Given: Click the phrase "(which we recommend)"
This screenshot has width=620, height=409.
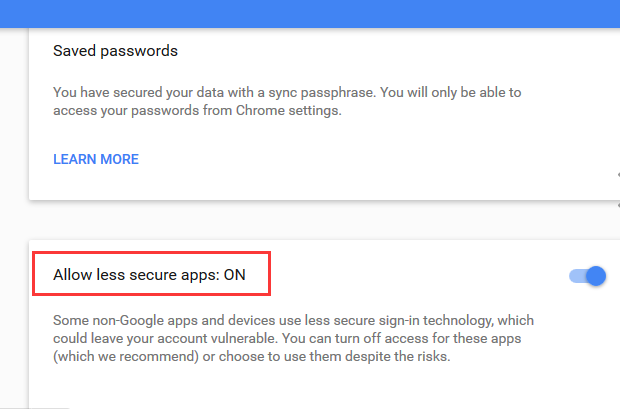Looking at the screenshot, I should pyautogui.click(x=126, y=356).
